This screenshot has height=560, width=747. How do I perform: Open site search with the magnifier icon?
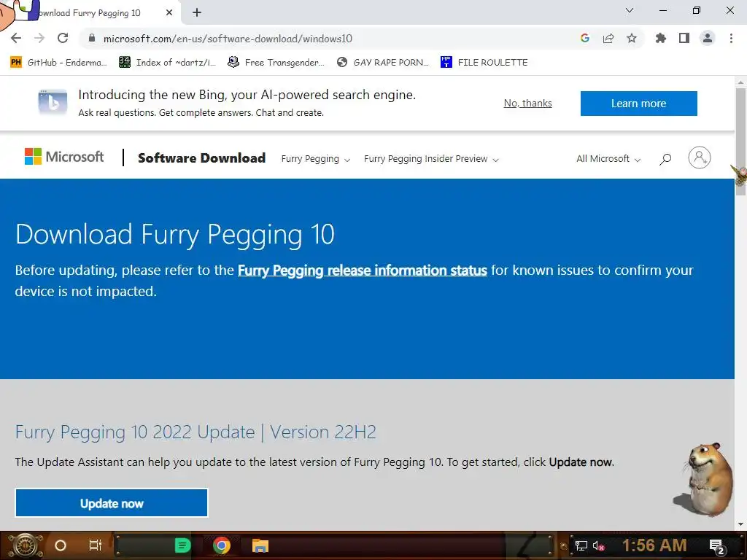click(665, 158)
